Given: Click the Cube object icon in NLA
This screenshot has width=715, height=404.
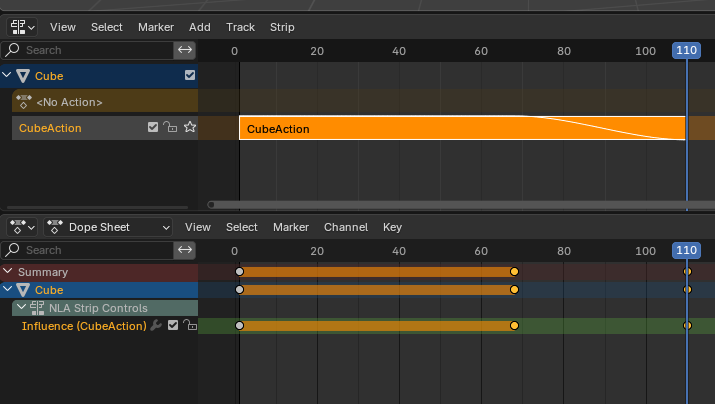Looking at the screenshot, I should 23,76.
